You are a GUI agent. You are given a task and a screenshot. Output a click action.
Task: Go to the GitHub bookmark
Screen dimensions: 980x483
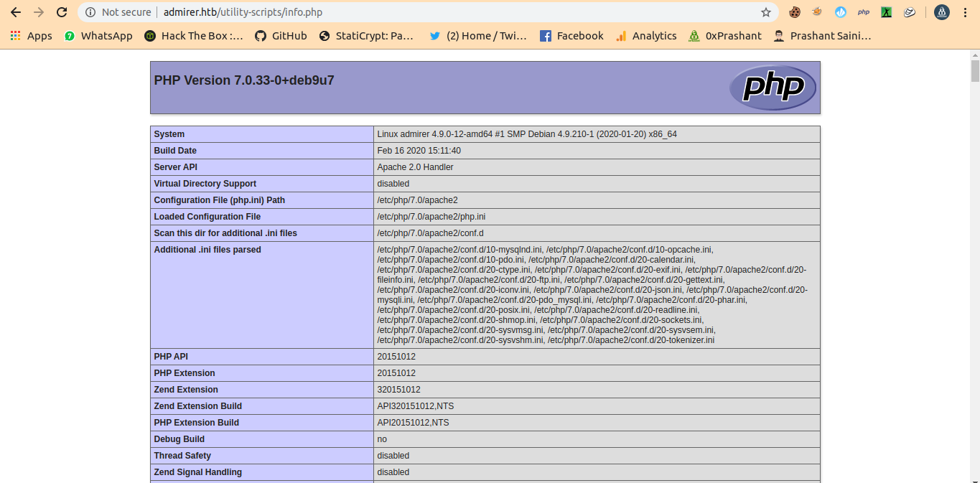[x=281, y=36]
